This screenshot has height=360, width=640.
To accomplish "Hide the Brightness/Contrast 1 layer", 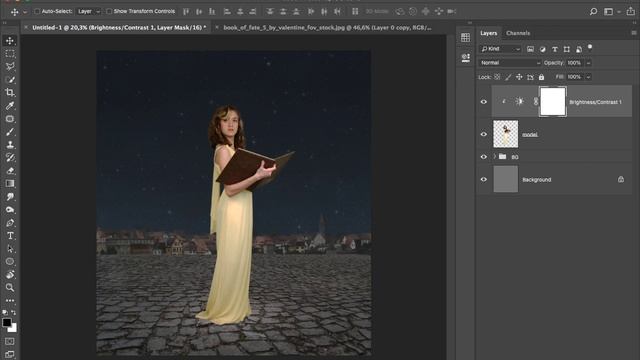I will coord(484,102).
